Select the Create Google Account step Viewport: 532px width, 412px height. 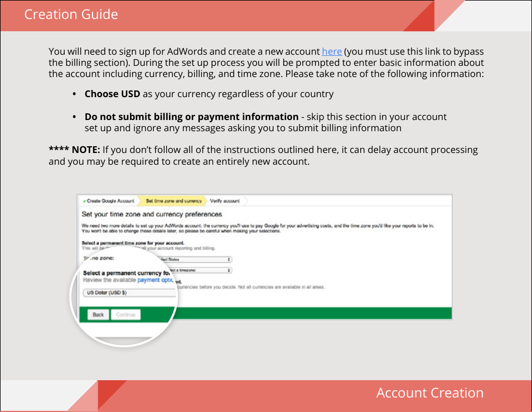(110, 201)
